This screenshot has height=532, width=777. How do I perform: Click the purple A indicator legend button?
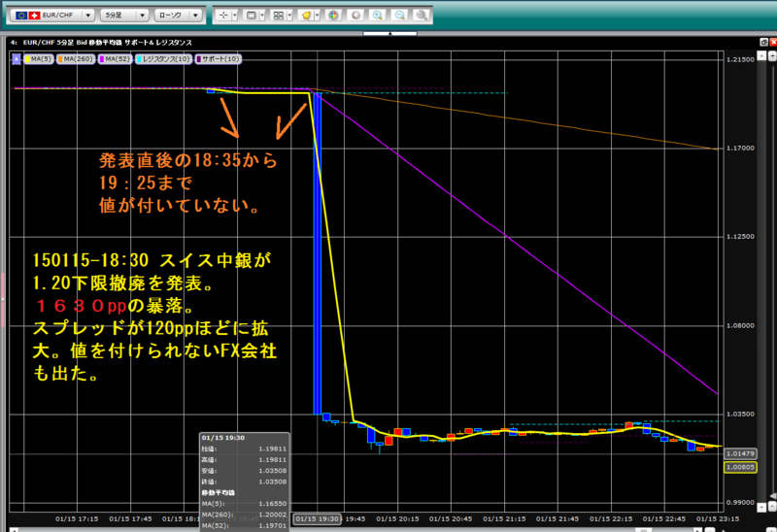[x=17, y=59]
